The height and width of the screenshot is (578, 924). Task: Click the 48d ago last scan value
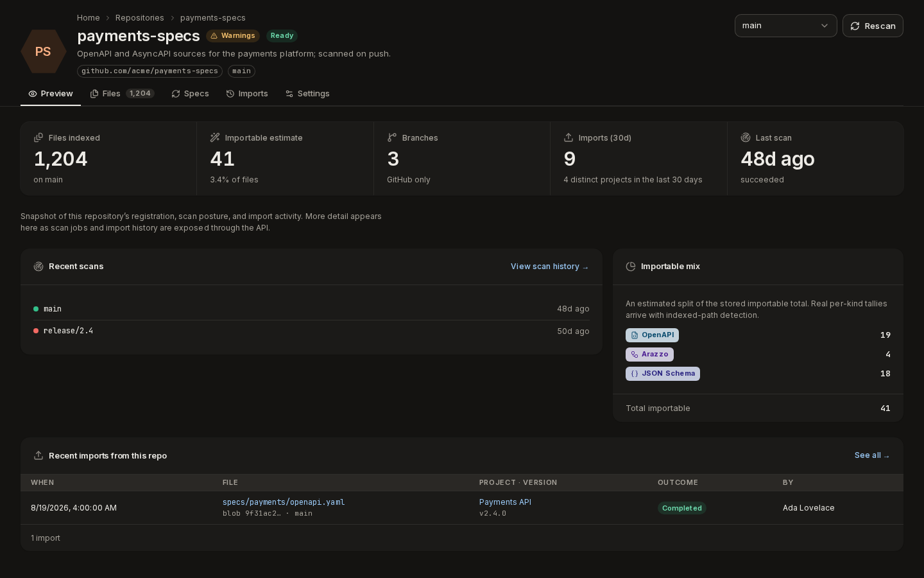[x=778, y=159]
